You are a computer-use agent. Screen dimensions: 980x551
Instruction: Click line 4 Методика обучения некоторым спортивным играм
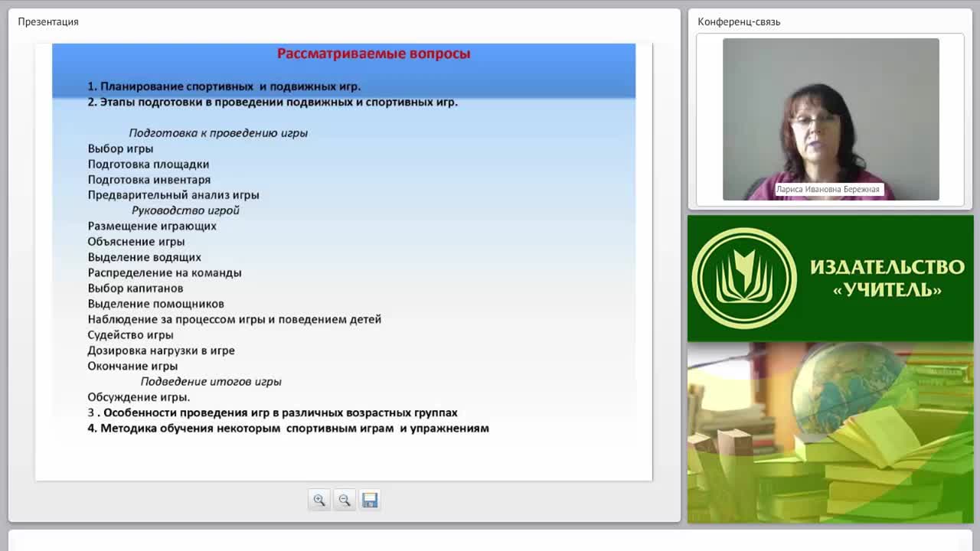(x=288, y=429)
